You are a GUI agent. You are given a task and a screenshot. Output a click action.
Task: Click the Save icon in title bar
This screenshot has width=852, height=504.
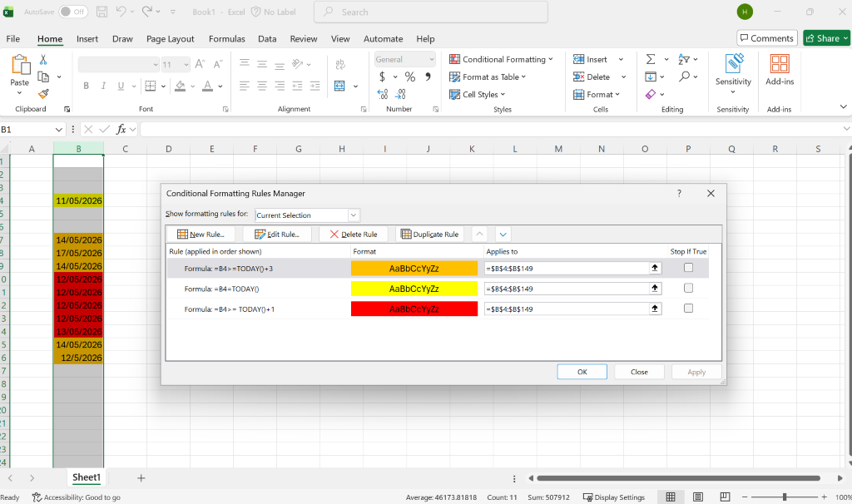click(102, 12)
